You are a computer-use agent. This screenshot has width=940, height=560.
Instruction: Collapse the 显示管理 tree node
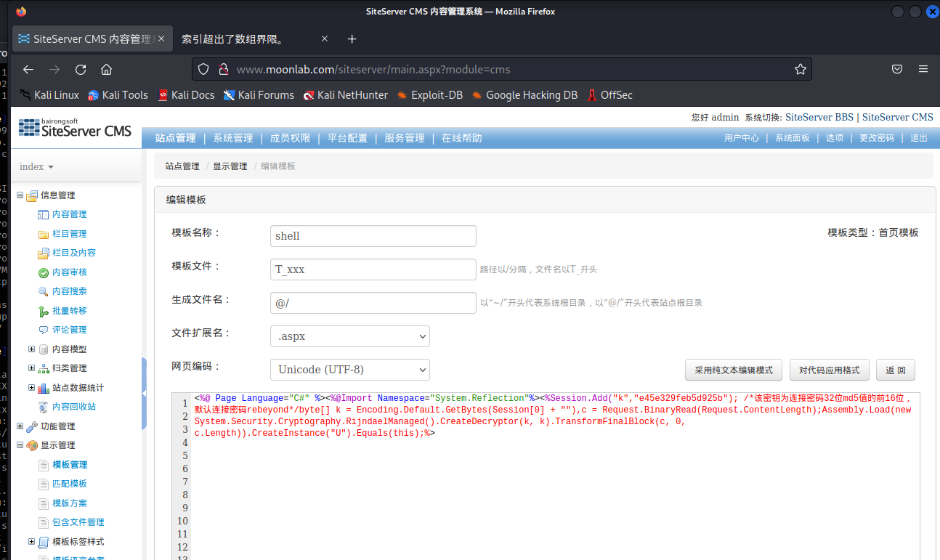(x=20, y=445)
